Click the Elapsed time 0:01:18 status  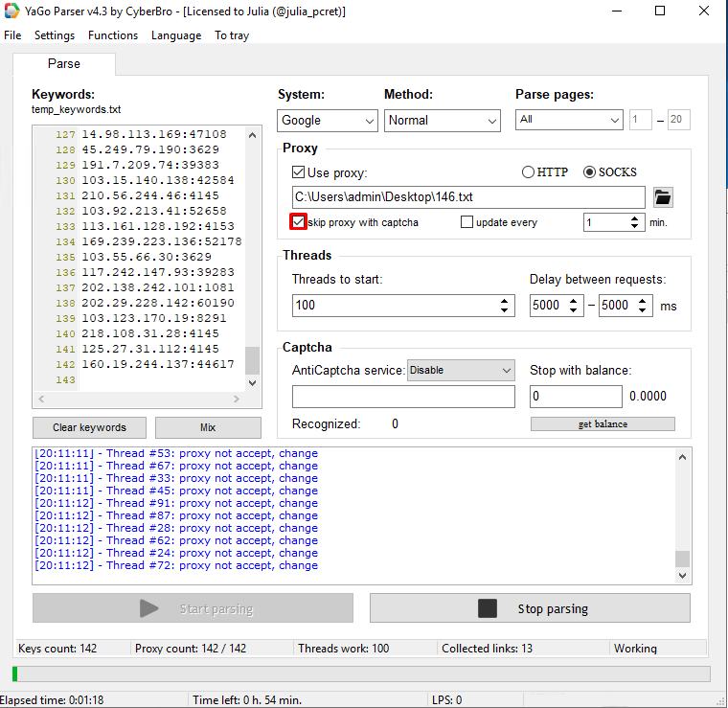click(52, 700)
